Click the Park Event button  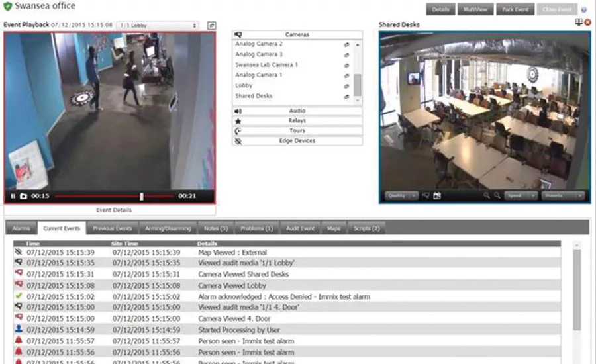[515, 9]
